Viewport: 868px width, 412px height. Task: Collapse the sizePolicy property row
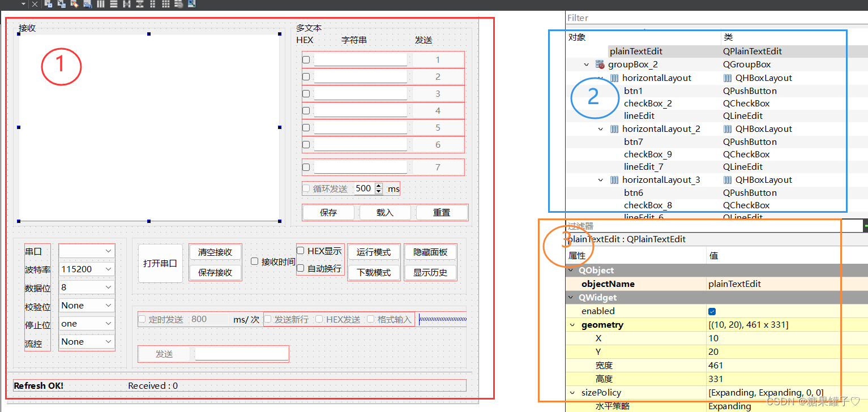(572, 393)
